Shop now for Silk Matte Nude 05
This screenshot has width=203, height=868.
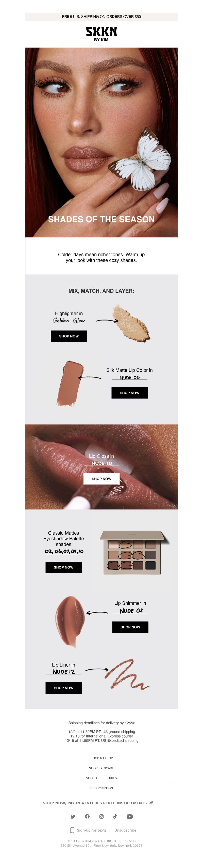[130, 393]
